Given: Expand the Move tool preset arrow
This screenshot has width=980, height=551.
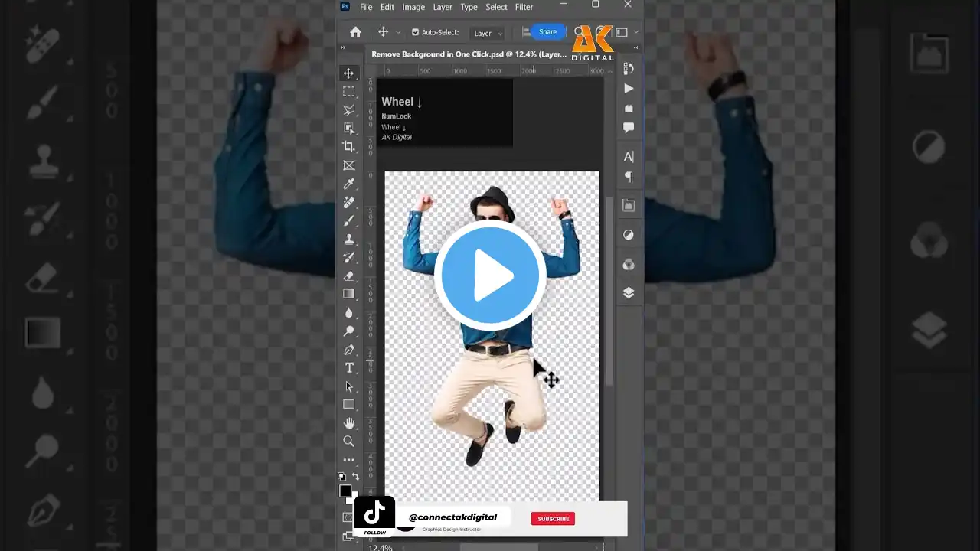Looking at the screenshot, I should tap(398, 32).
